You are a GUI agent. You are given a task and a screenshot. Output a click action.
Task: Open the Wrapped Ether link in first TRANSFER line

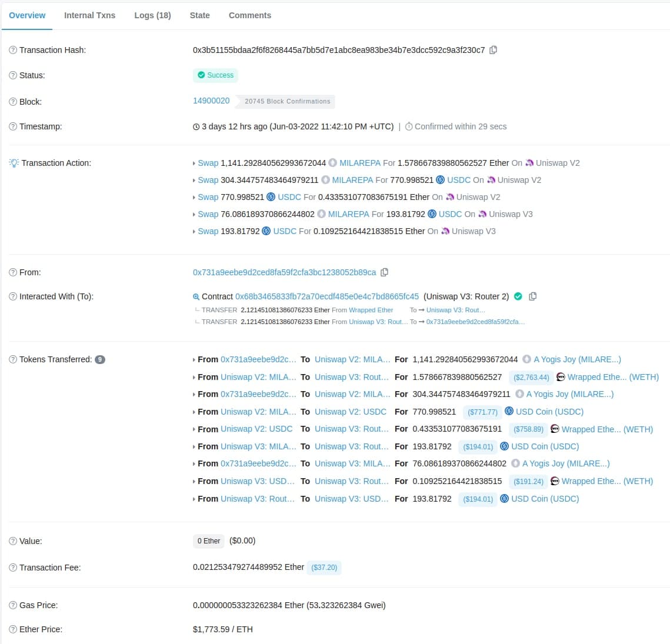(x=371, y=310)
